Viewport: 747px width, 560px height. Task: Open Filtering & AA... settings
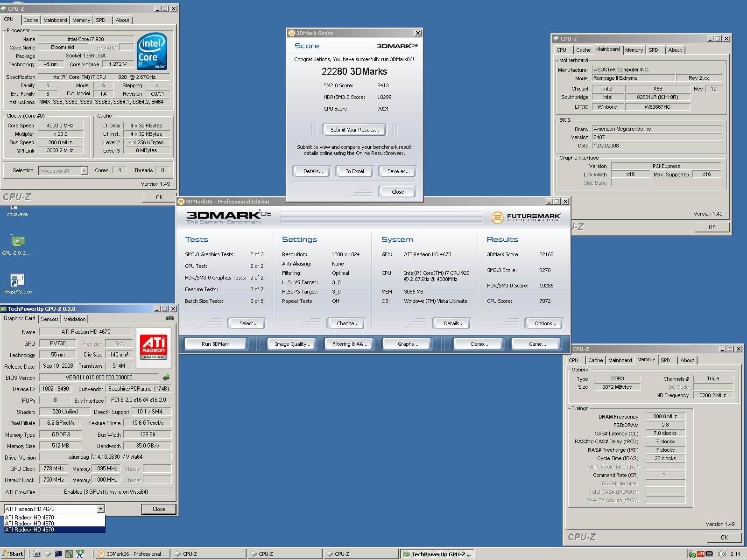(x=350, y=344)
